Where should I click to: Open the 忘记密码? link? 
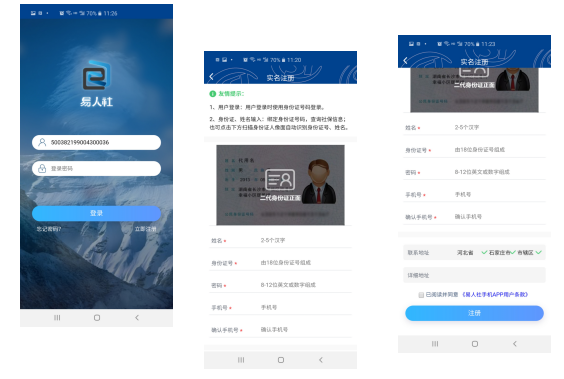pyautogui.click(x=49, y=229)
